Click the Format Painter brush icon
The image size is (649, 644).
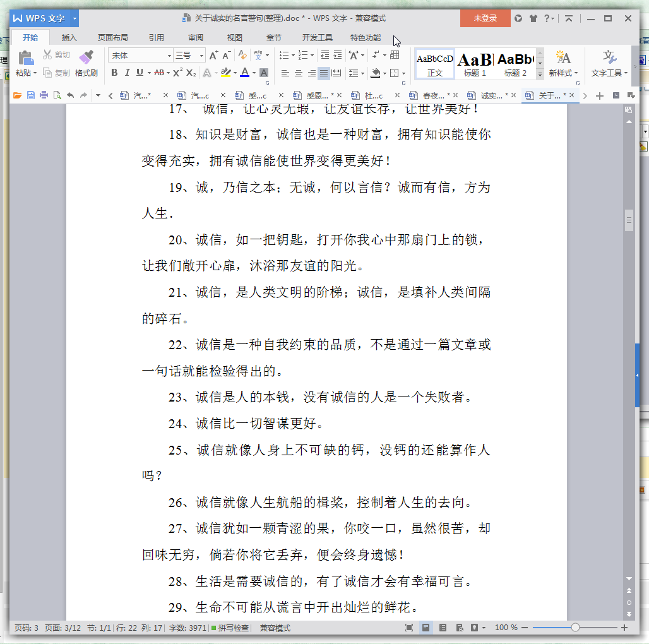point(86,57)
